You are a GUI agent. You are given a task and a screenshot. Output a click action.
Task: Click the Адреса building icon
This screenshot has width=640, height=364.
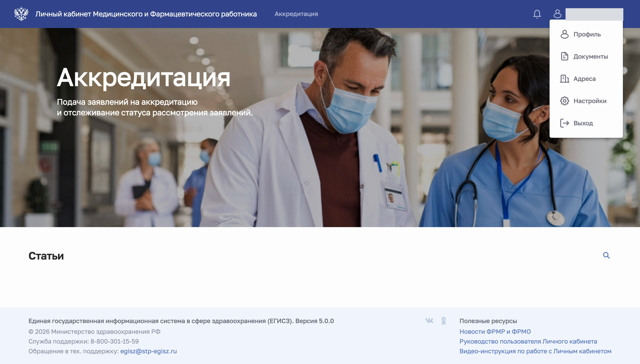[564, 79]
